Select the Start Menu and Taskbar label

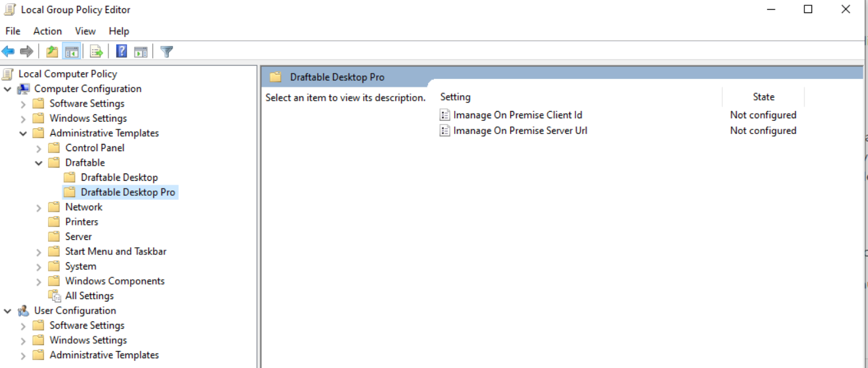coord(116,252)
